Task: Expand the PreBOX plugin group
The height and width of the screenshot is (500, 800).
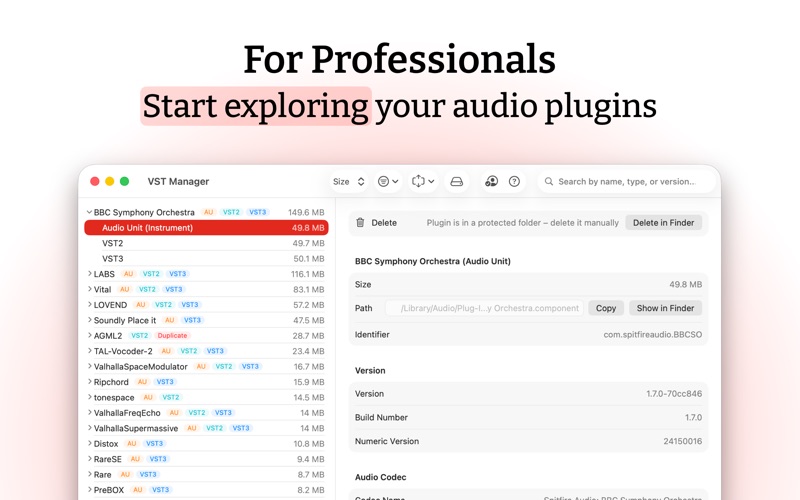Action: (x=89, y=489)
